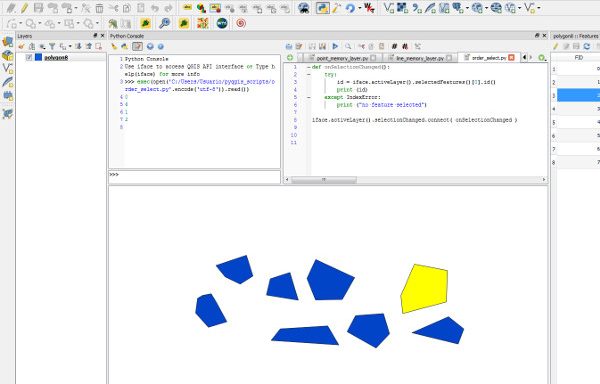The width and height of the screenshot is (600, 384).
Task: Click the Cut Features scissors icon
Action: pos(113,8)
